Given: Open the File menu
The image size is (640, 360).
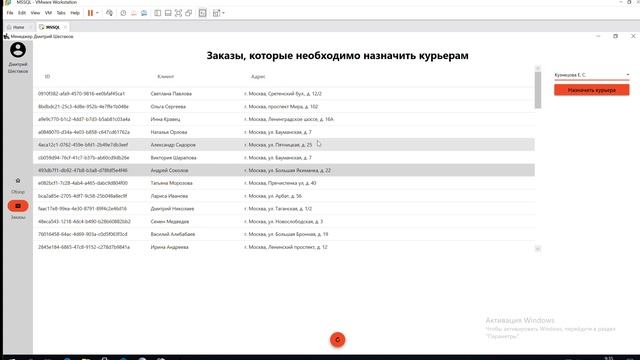Looking at the screenshot, I should click(x=10, y=13).
